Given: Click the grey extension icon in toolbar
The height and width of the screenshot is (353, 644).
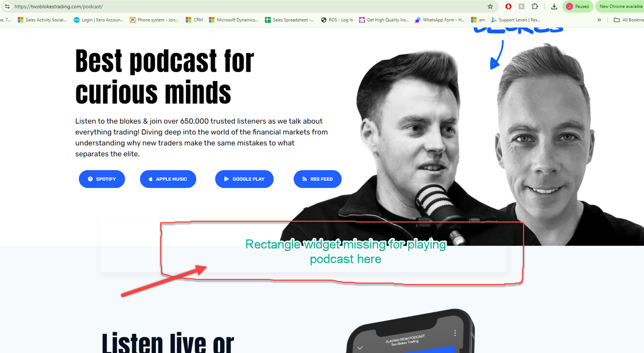Looking at the screenshot, I should (x=521, y=7).
